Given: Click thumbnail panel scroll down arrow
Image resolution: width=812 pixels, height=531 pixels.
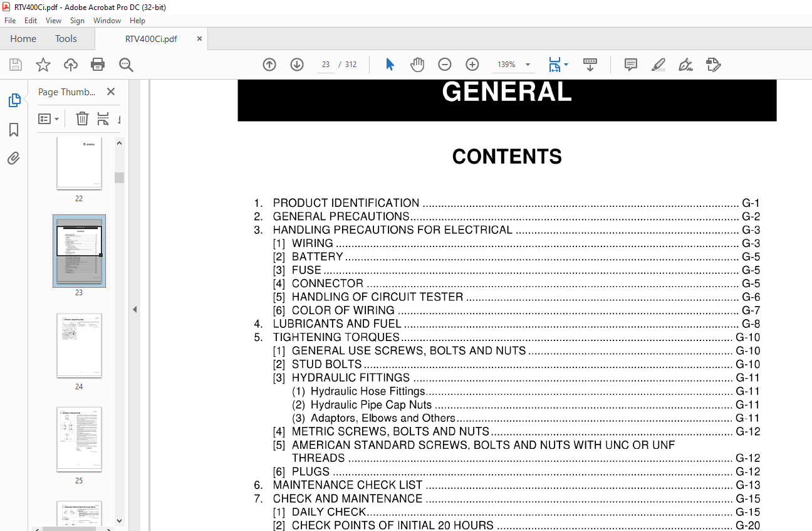Looking at the screenshot, I should (119, 520).
